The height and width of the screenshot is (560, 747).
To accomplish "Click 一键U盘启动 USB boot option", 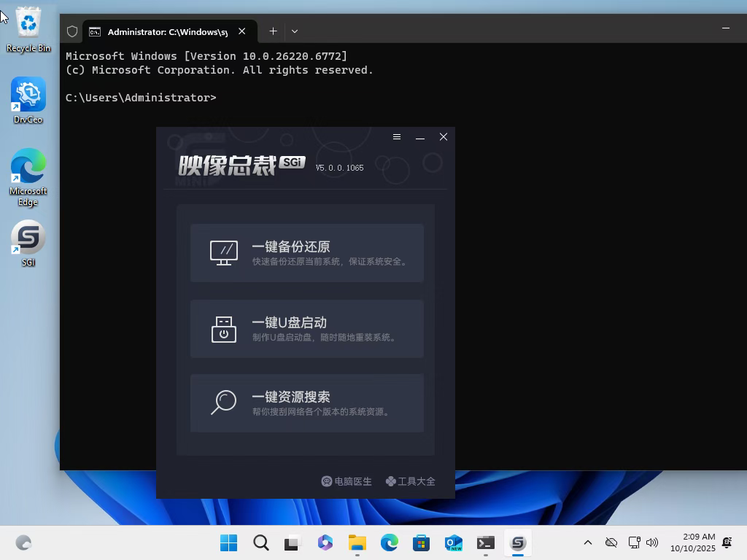I will (x=306, y=329).
